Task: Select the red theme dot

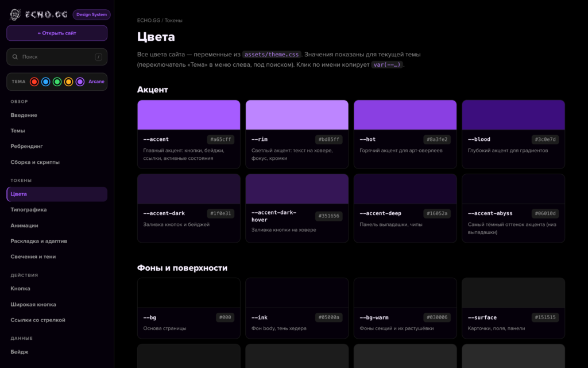Action: pyautogui.click(x=34, y=82)
